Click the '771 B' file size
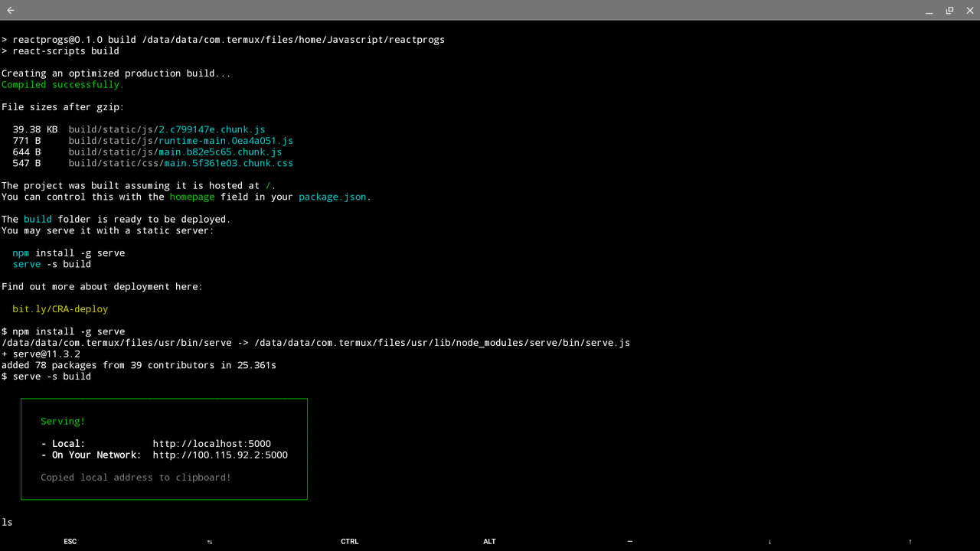The image size is (980, 551). coord(27,141)
